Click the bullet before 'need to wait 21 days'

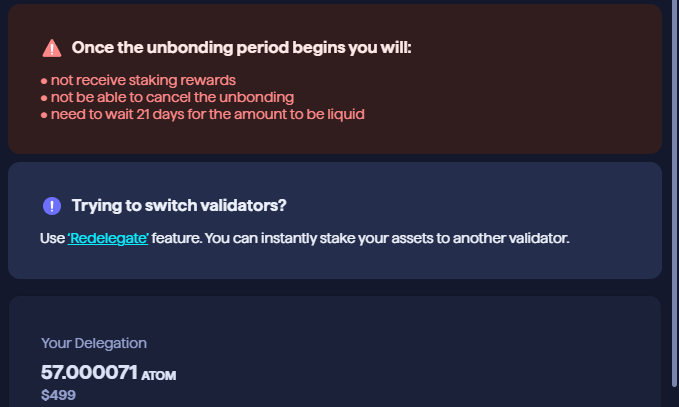(44, 115)
